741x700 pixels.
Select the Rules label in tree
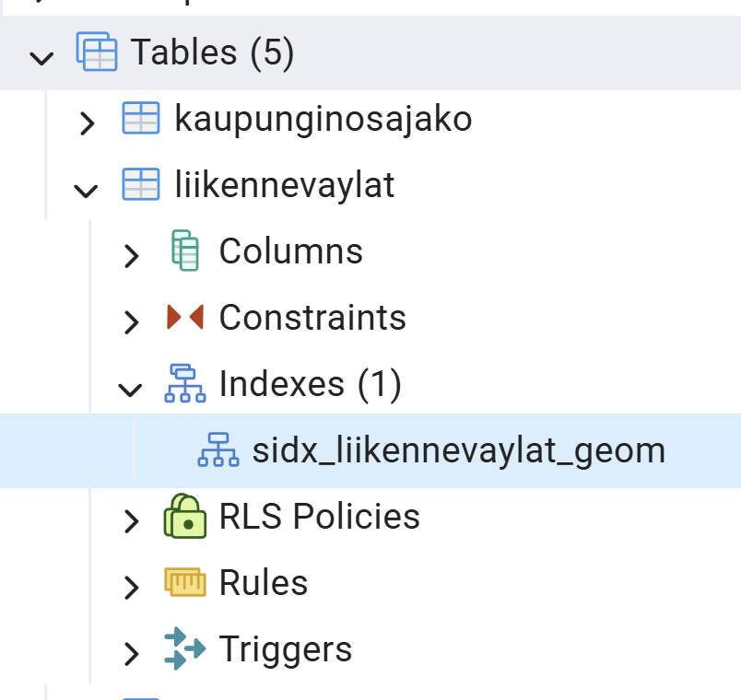[x=263, y=583]
